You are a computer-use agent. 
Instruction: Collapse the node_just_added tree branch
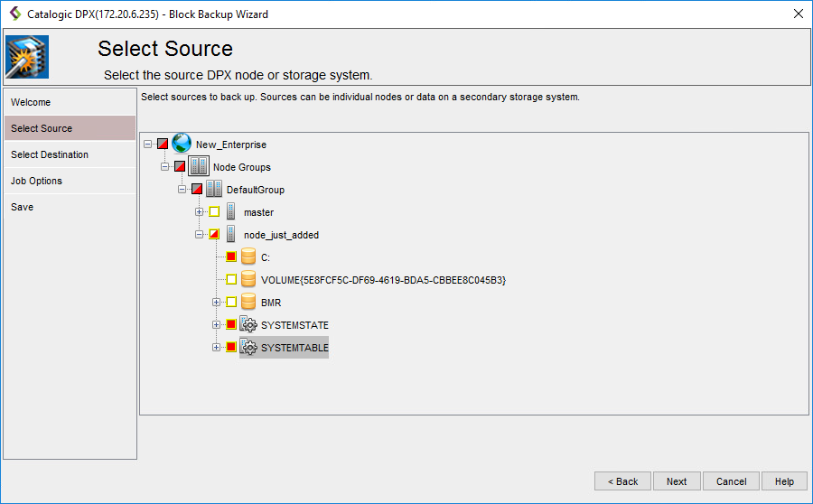tap(200, 234)
